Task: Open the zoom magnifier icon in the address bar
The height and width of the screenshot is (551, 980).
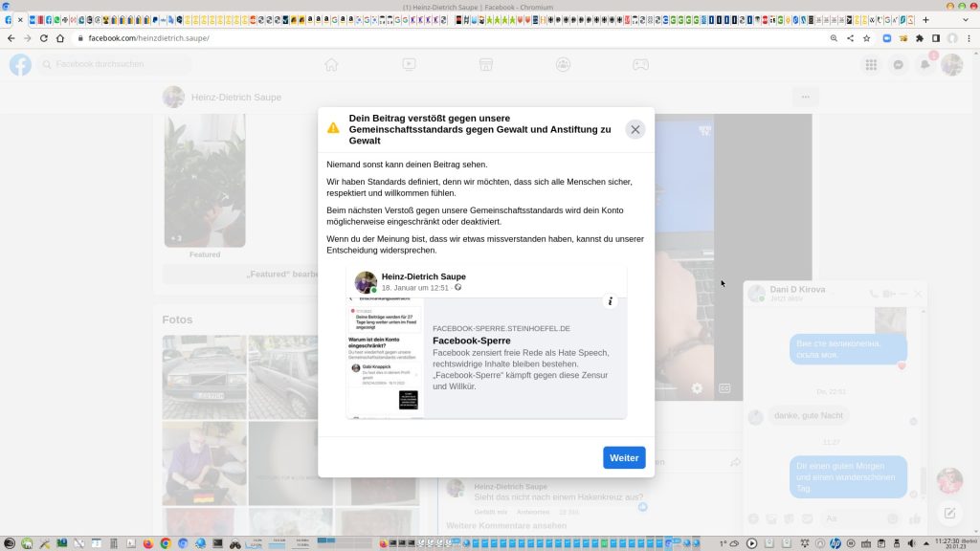Action: [x=834, y=38]
